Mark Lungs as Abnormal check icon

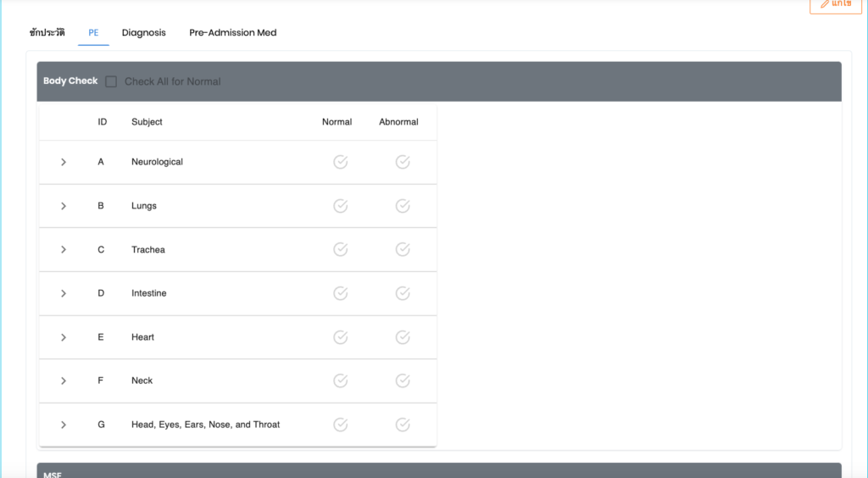click(403, 206)
